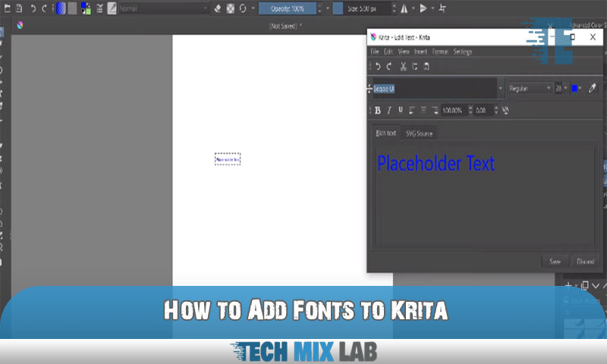
Task: Toggle preserve alpha checkerboard icon
Action: click(231, 8)
